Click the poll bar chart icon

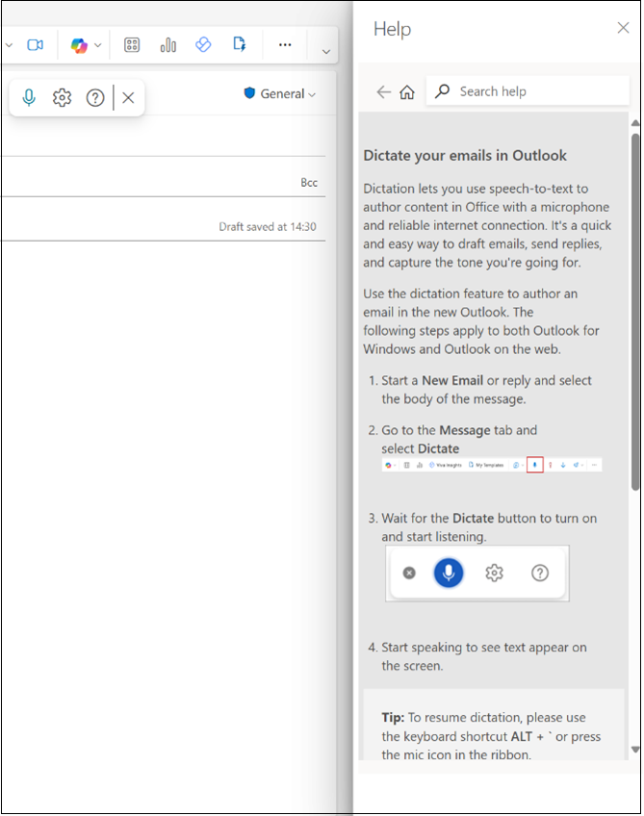pyautogui.click(x=167, y=45)
